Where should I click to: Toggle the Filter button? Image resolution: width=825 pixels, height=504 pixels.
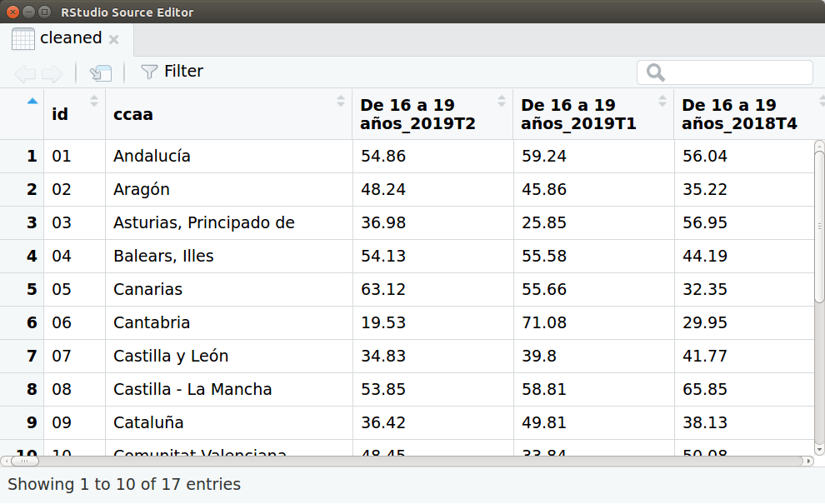[172, 72]
